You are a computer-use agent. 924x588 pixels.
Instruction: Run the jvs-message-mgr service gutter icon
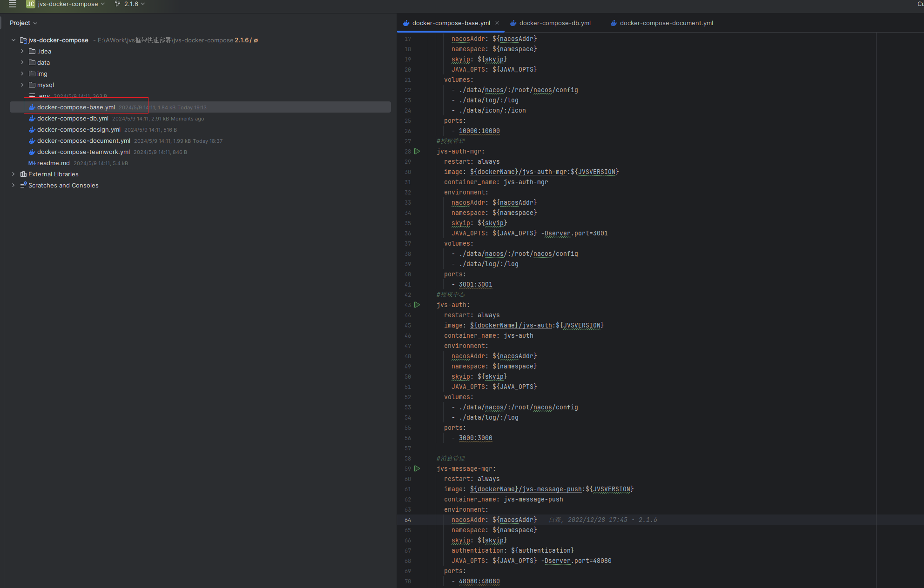coord(417,468)
